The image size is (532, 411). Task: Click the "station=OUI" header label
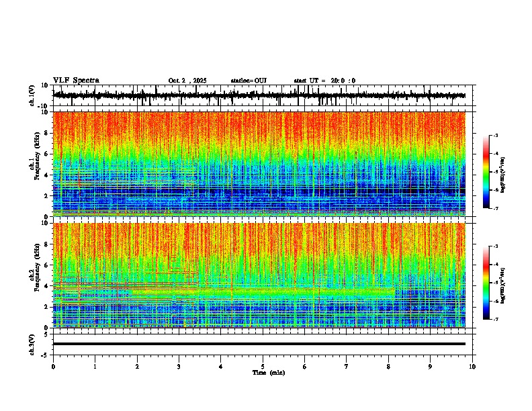[x=249, y=81]
